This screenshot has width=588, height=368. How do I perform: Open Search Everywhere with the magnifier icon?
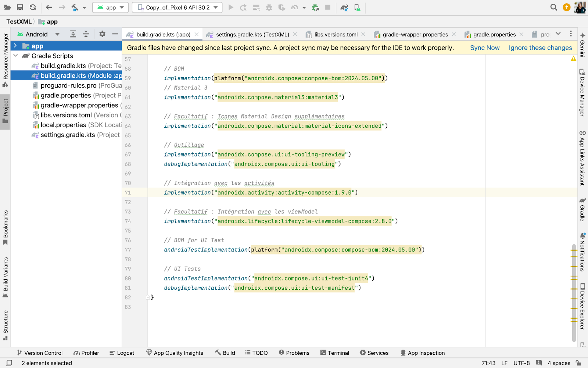pos(553,7)
